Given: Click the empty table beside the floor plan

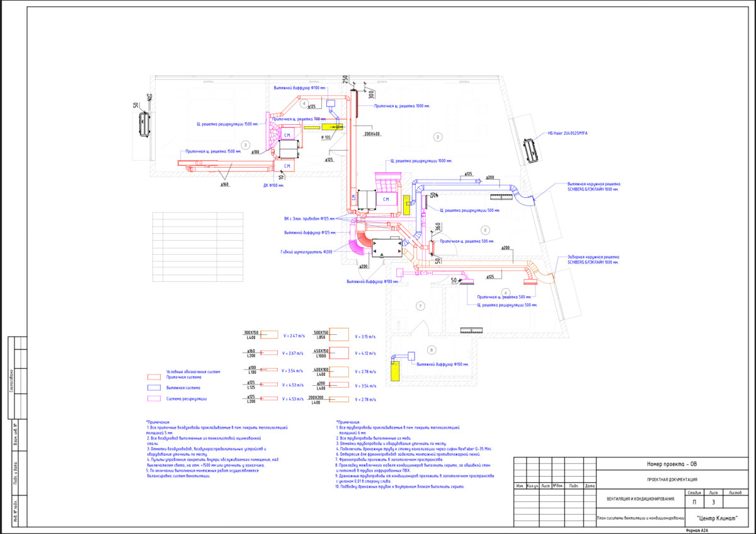Looking at the screenshot, I should pos(198,247).
